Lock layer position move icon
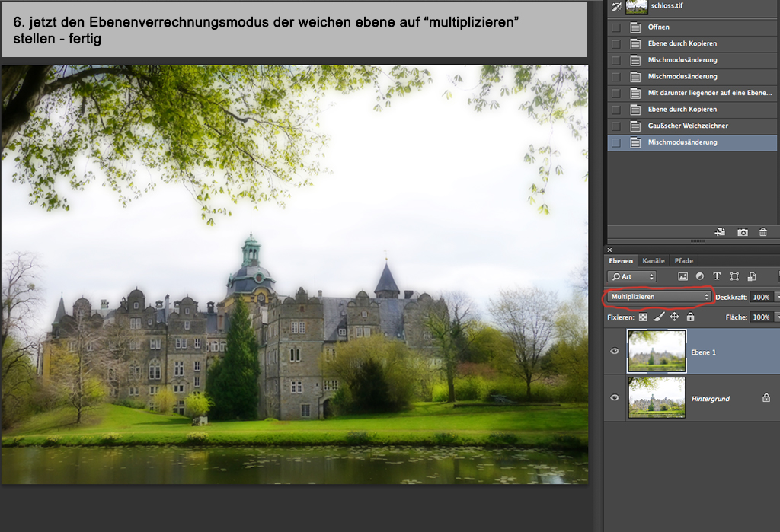 pos(674,317)
